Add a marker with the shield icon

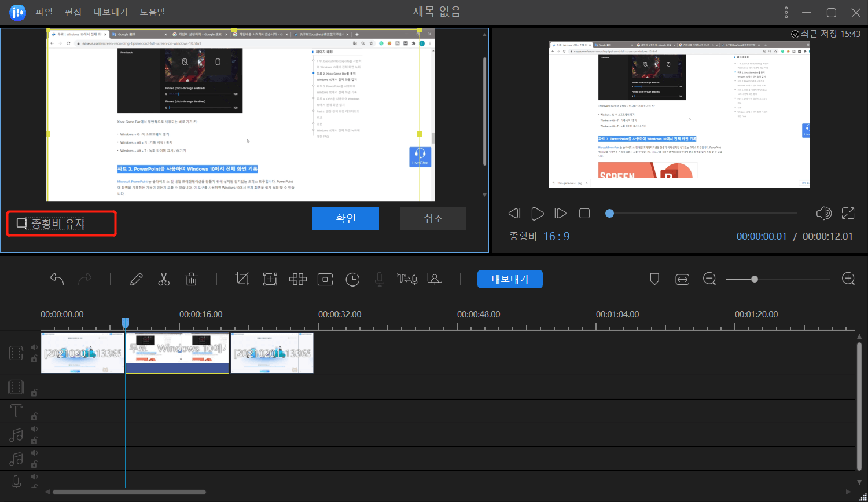pyautogui.click(x=654, y=279)
